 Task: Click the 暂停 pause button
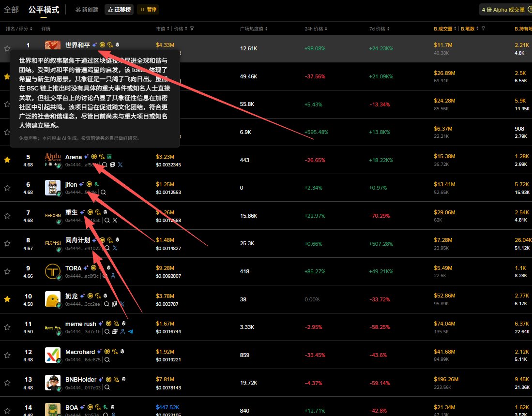point(148,10)
